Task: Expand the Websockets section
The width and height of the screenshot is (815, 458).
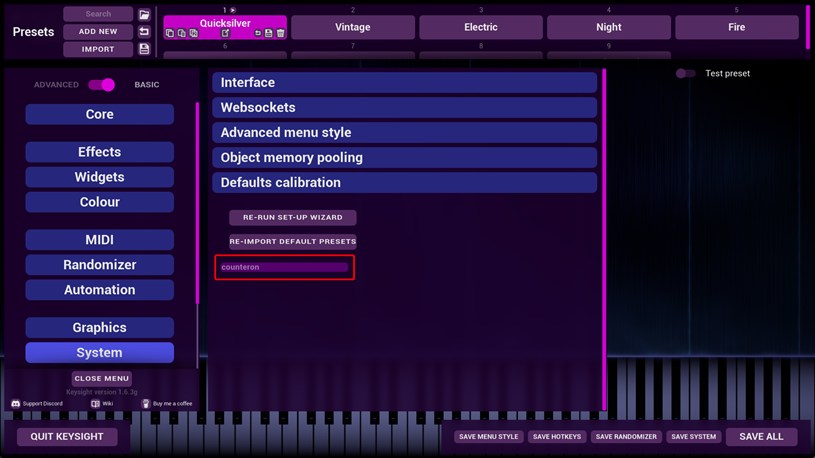Action: pyautogui.click(x=404, y=108)
